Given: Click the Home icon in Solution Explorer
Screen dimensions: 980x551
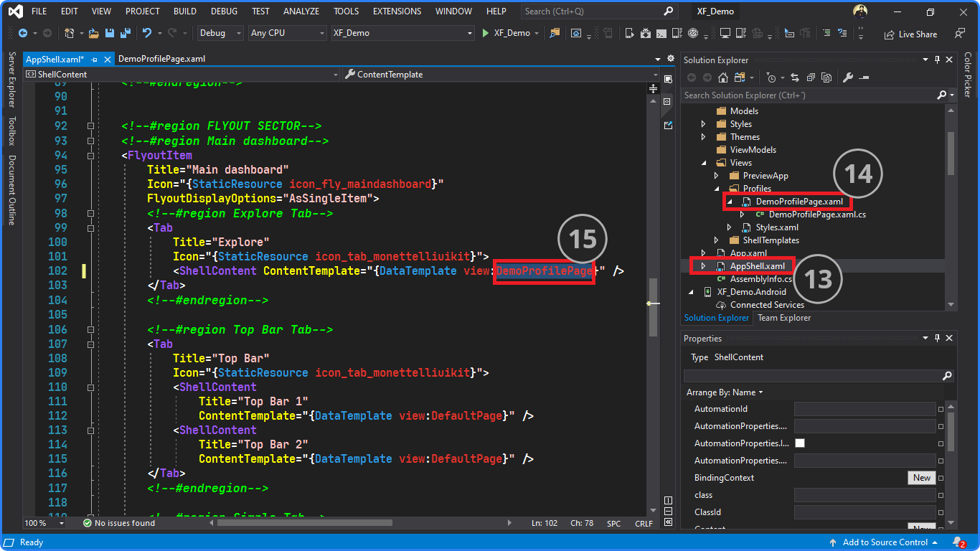Looking at the screenshot, I should 723,77.
